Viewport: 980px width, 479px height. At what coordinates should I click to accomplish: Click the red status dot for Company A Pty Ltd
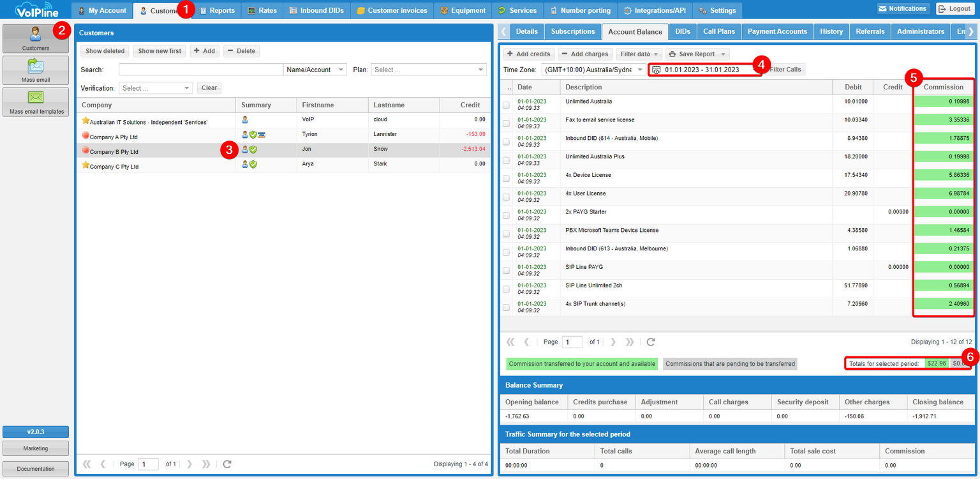pyautogui.click(x=85, y=135)
